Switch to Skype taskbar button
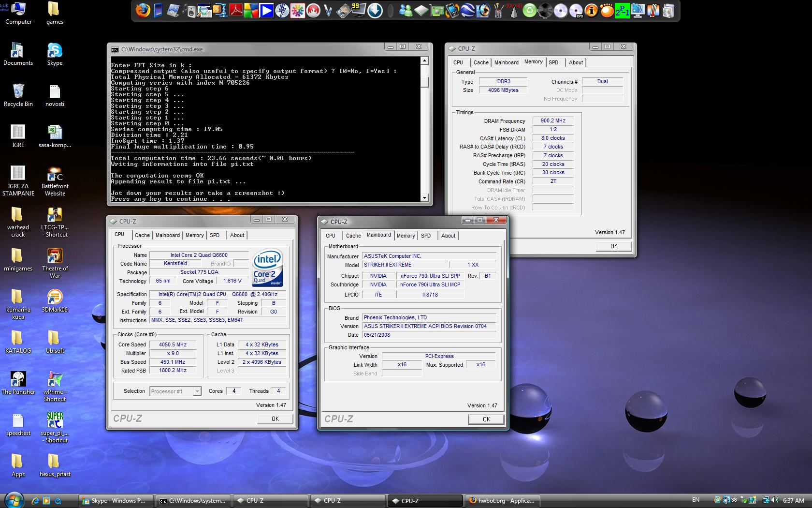 (x=116, y=501)
